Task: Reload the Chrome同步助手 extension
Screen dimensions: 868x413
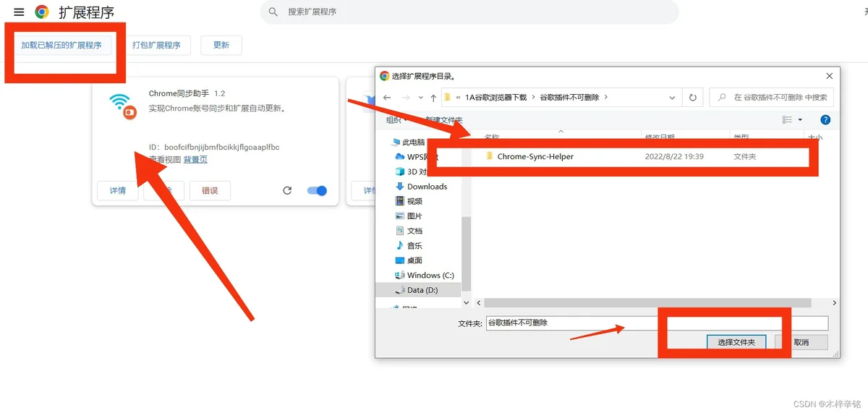Action: 287,191
